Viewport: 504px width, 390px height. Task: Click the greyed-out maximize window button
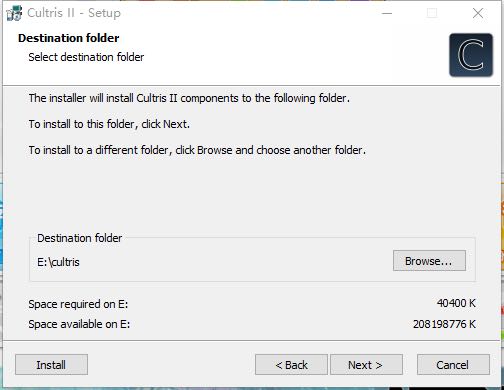point(432,13)
